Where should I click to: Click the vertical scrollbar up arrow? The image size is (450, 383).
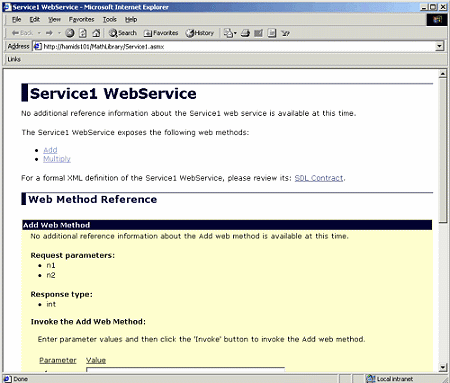(443, 74)
